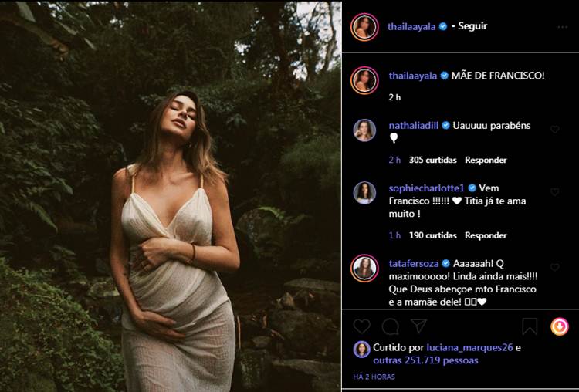Save post with bookmark icon
Image resolution: width=579 pixels, height=392 pixels.
pyautogui.click(x=530, y=326)
